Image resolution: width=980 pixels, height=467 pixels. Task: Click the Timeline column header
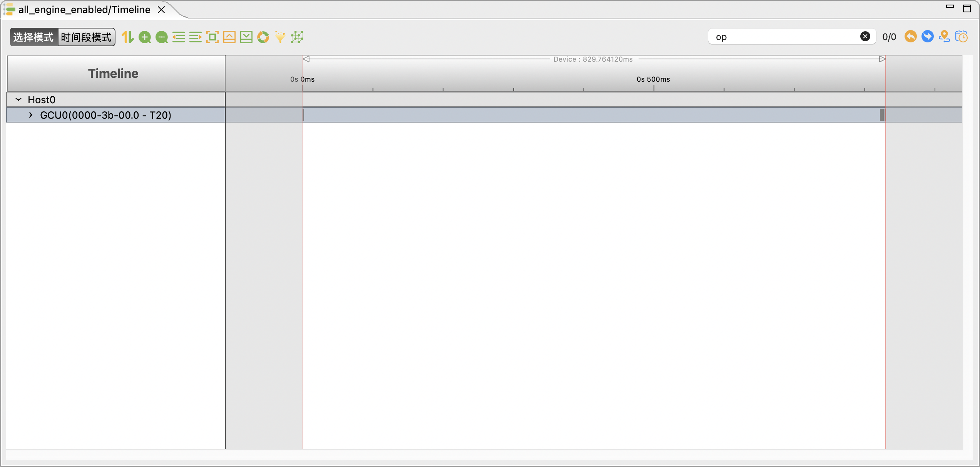pos(116,74)
